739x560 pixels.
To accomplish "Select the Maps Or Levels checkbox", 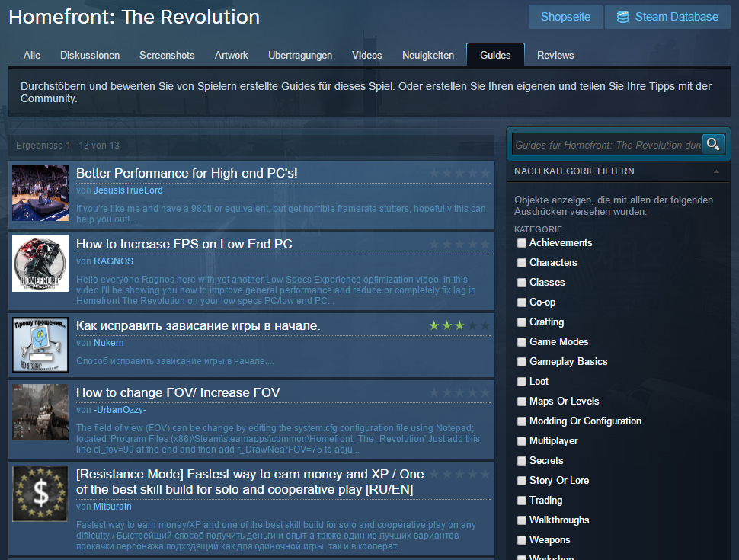I will 522,402.
